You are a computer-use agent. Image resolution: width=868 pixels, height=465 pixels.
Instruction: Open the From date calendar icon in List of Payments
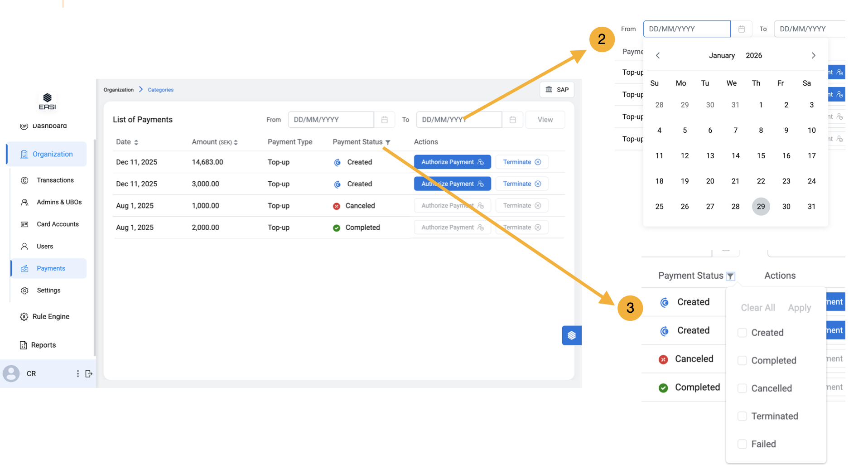[x=384, y=120]
